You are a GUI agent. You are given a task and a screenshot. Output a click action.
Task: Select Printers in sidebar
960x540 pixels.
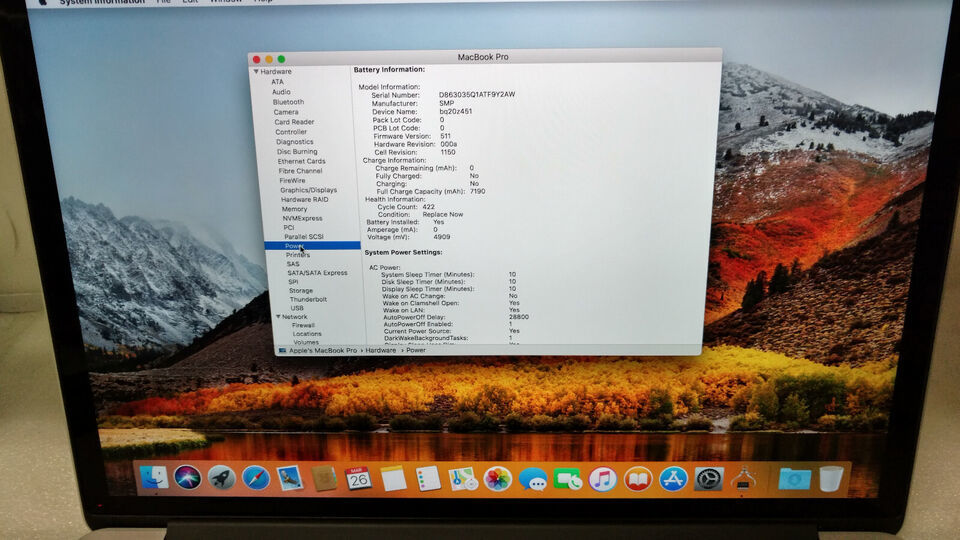[x=298, y=255]
